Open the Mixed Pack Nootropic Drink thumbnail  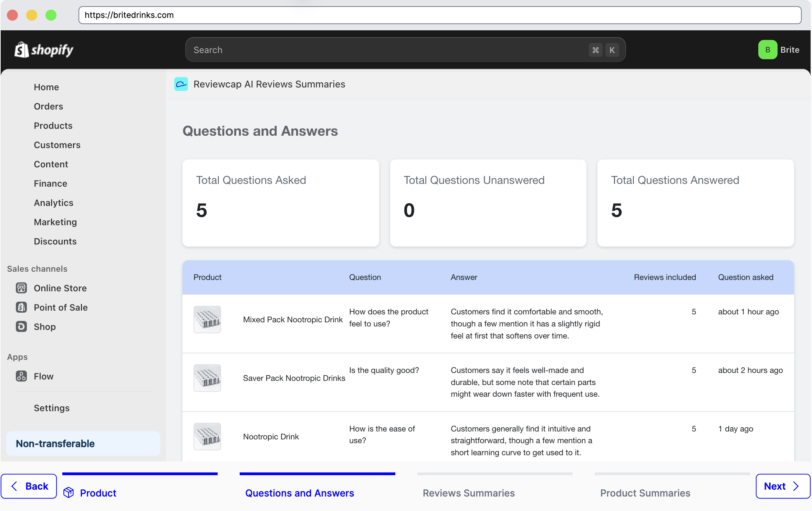tap(207, 319)
